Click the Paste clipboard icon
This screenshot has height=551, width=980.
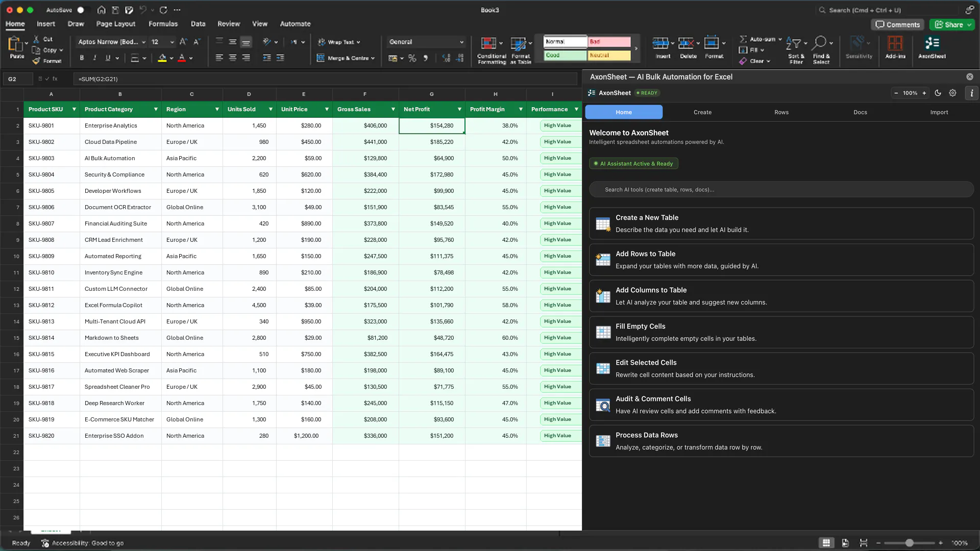click(x=15, y=44)
